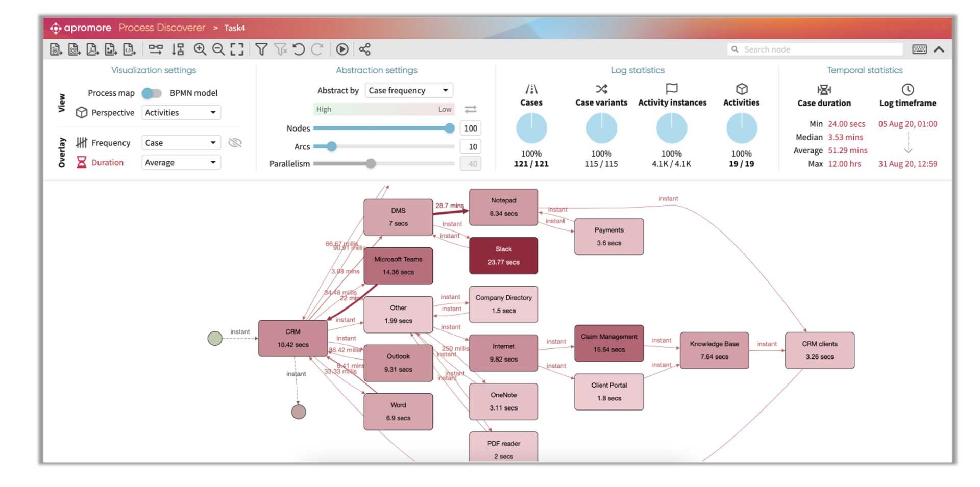Click the Process Discoverer menu title
980x487 pixels.
(x=161, y=28)
